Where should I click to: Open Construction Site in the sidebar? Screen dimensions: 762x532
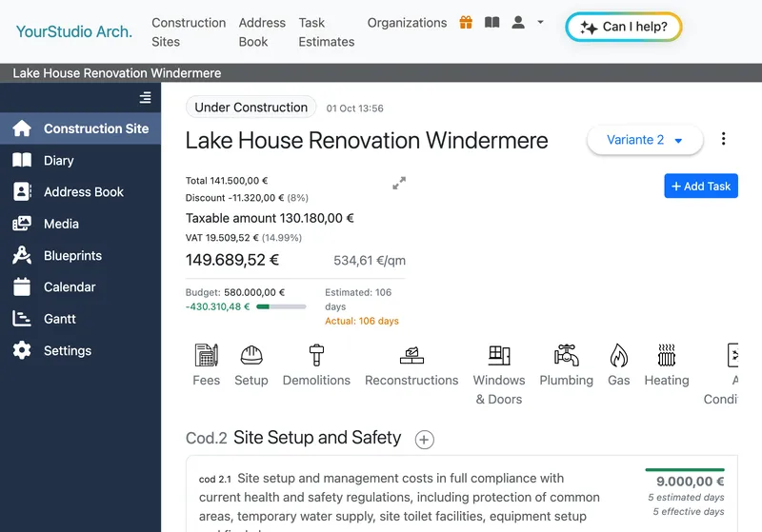coord(81,128)
